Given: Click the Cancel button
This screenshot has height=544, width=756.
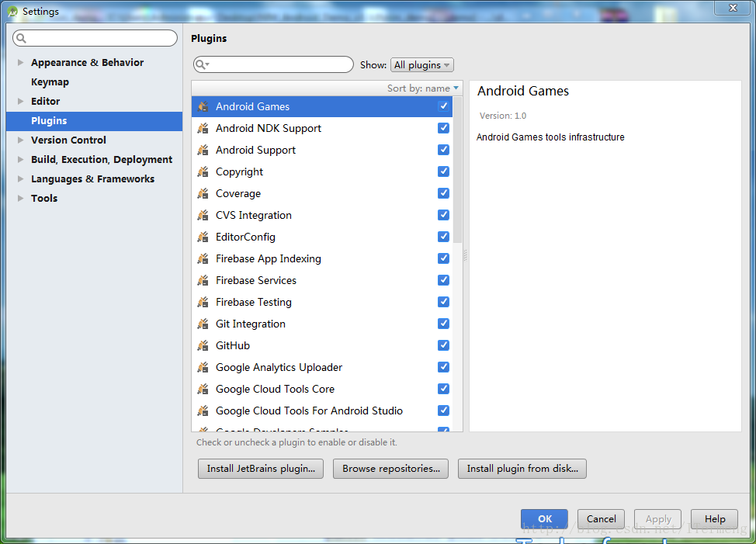Looking at the screenshot, I should click(602, 519).
